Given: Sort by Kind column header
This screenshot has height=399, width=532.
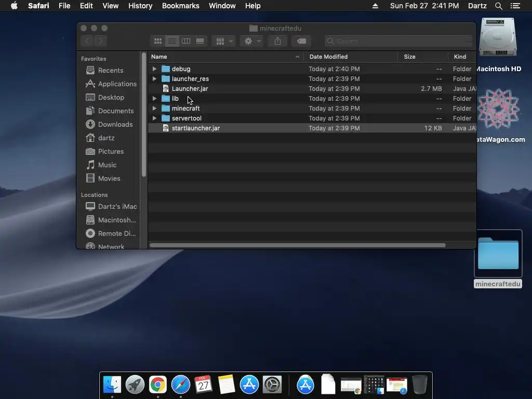Looking at the screenshot, I should (x=462, y=57).
